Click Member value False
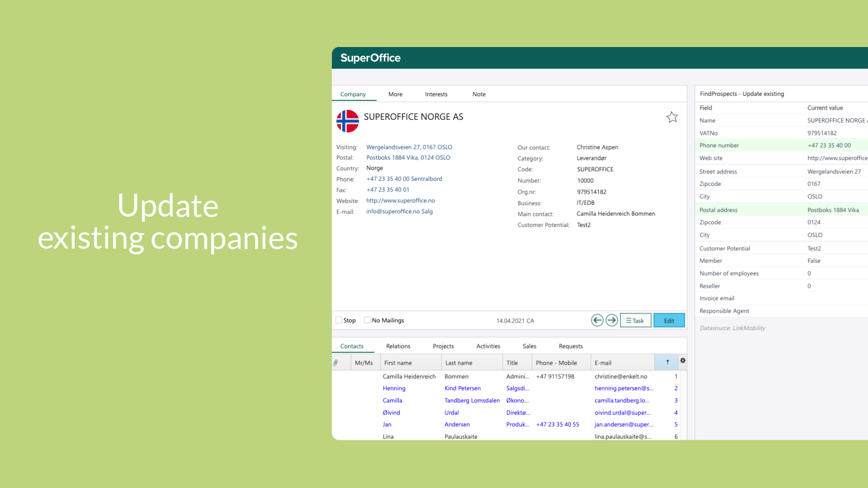Viewport: 868px width, 488px height. [814, 261]
